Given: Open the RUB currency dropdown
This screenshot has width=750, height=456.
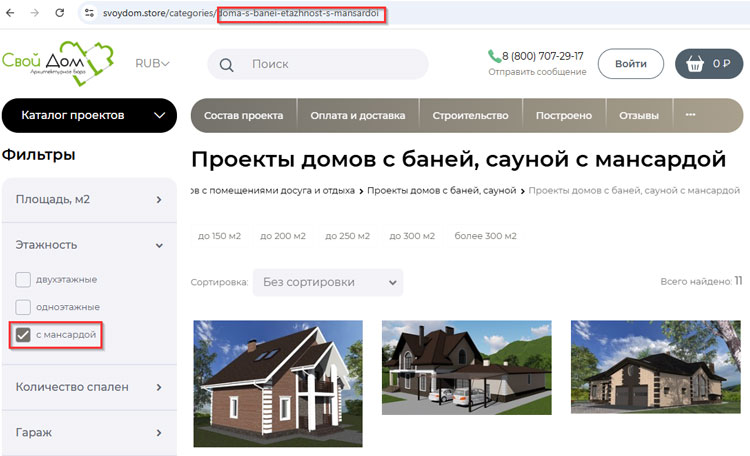Looking at the screenshot, I should coord(152,63).
